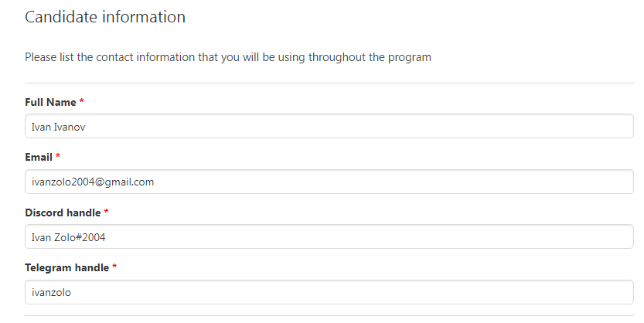Click the "Please list the contact information" description
The height and width of the screenshot is (323, 644).
tap(227, 57)
